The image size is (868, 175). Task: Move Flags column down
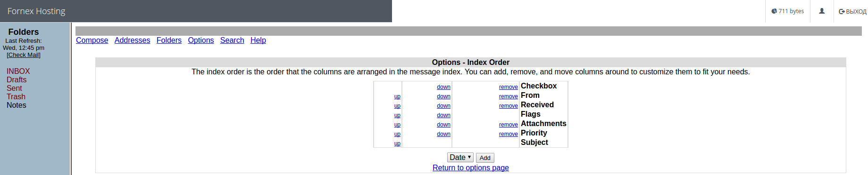[x=443, y=115]
